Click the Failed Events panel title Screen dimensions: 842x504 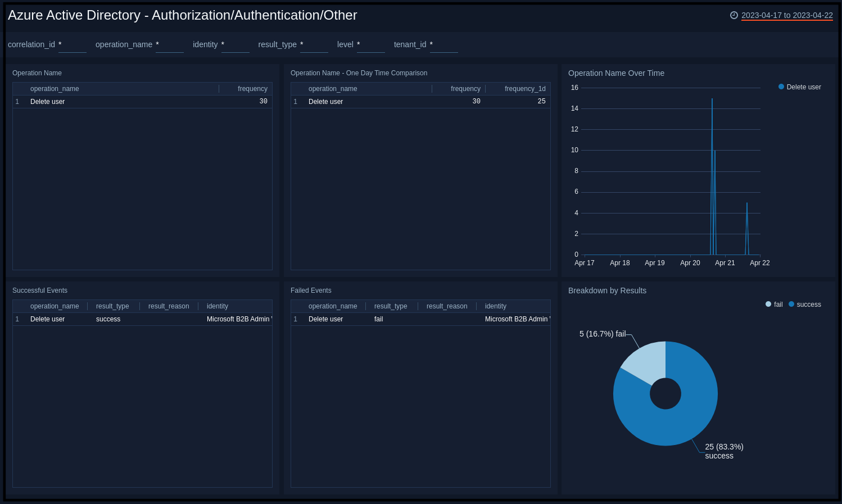(x=311, y=290)
